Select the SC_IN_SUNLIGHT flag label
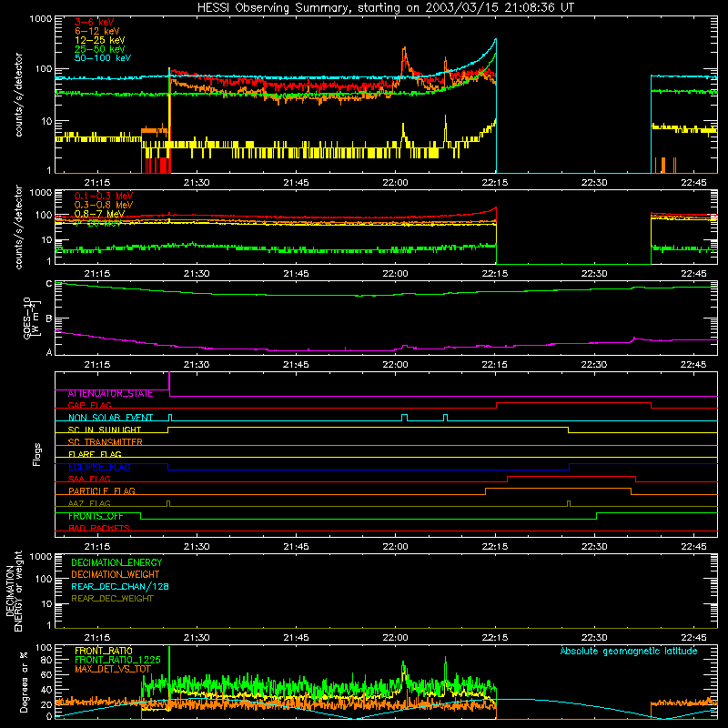 (x=105, y=430)
